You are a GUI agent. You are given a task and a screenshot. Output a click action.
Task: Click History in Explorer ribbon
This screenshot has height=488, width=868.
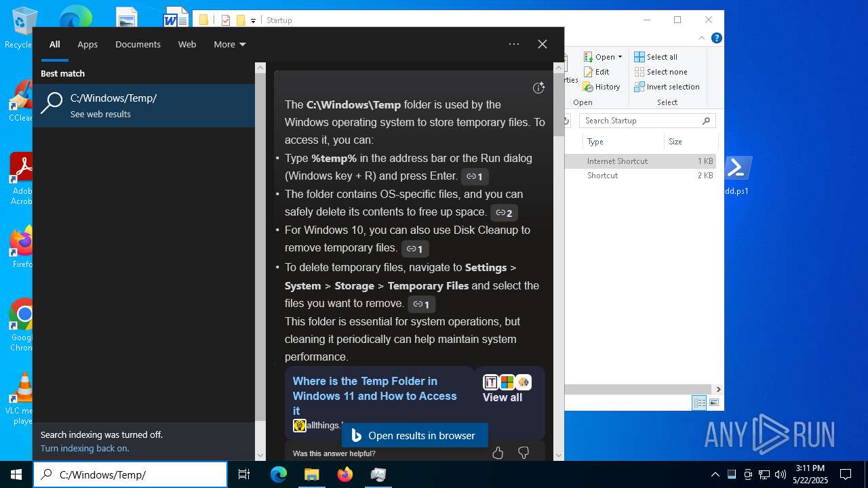[x=601, y=87]
